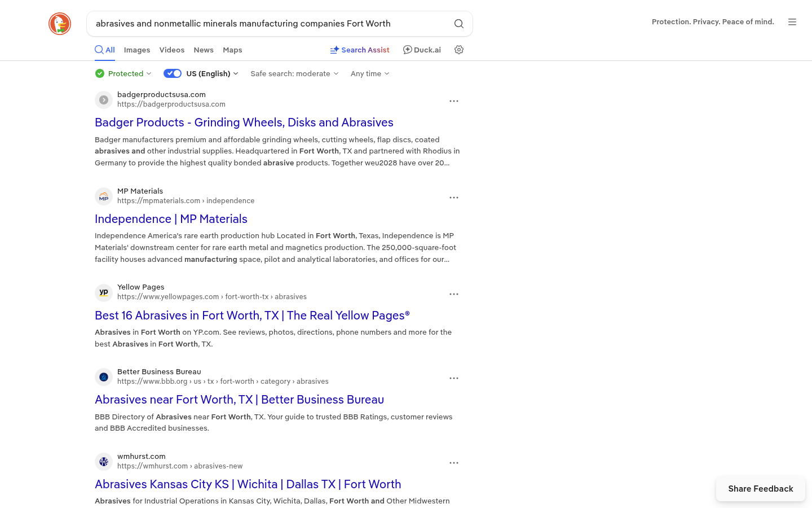Image resolution: width=812 pixels, height=508 pixels.
Task: Click wmhurst.com favicon
Action: (104, 462)
